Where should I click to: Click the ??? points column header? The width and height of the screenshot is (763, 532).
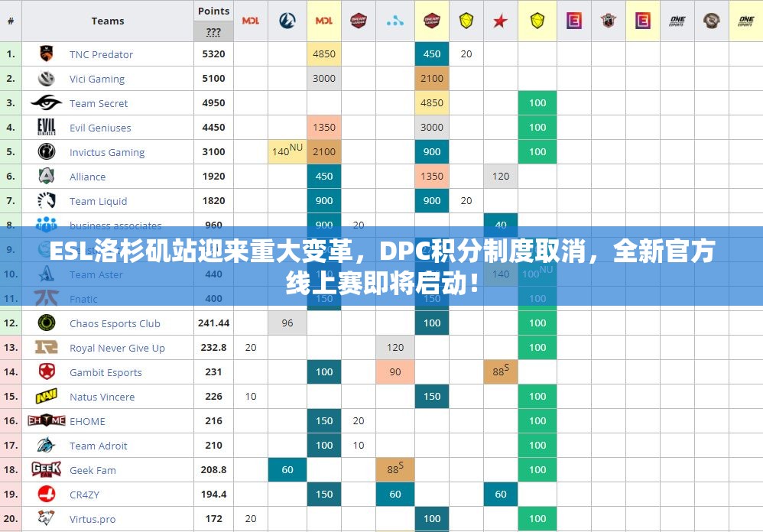[x=213, y=31]
